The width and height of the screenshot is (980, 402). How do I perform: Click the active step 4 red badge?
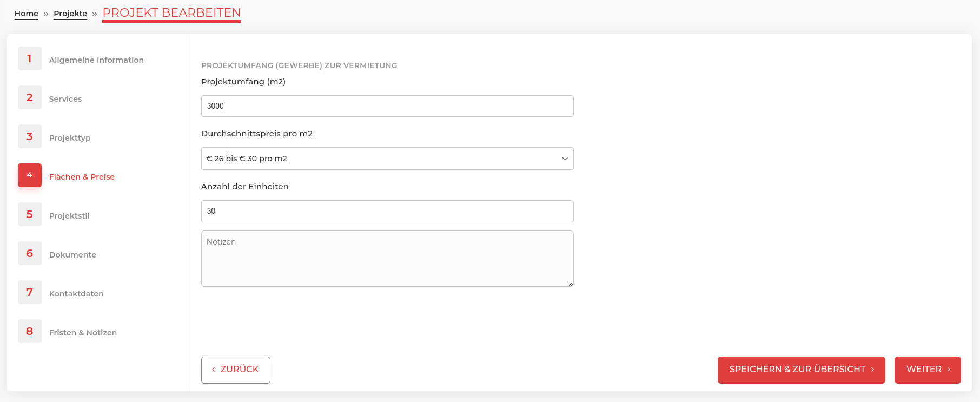pyautogui.click(x=30, y=175)
